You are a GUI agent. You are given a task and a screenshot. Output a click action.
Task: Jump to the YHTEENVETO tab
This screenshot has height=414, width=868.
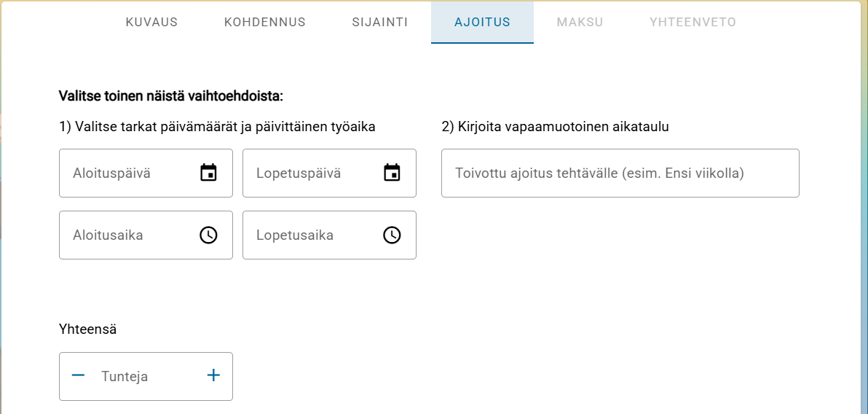coord(693,22)
